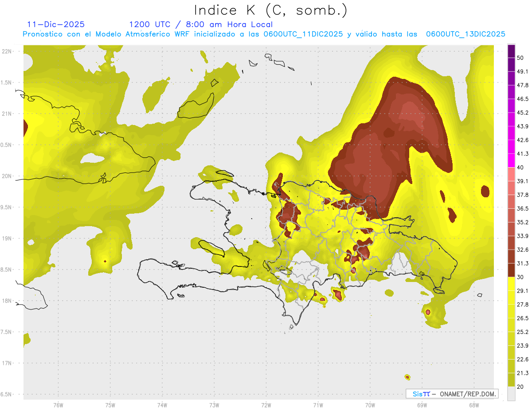Click the "20" colorbar label

point(520,387)
